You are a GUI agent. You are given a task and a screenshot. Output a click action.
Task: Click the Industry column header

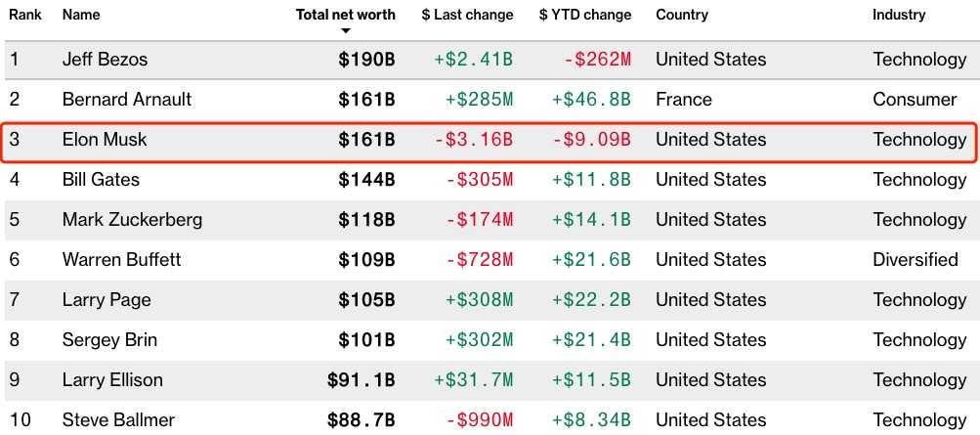(899, 15)
